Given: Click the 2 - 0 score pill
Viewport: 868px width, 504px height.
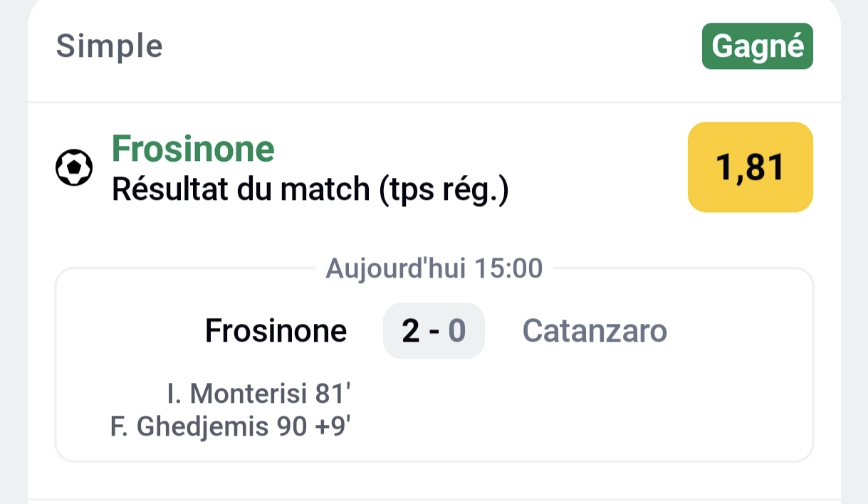Looking at the screenshot, I should click(434, 331).
